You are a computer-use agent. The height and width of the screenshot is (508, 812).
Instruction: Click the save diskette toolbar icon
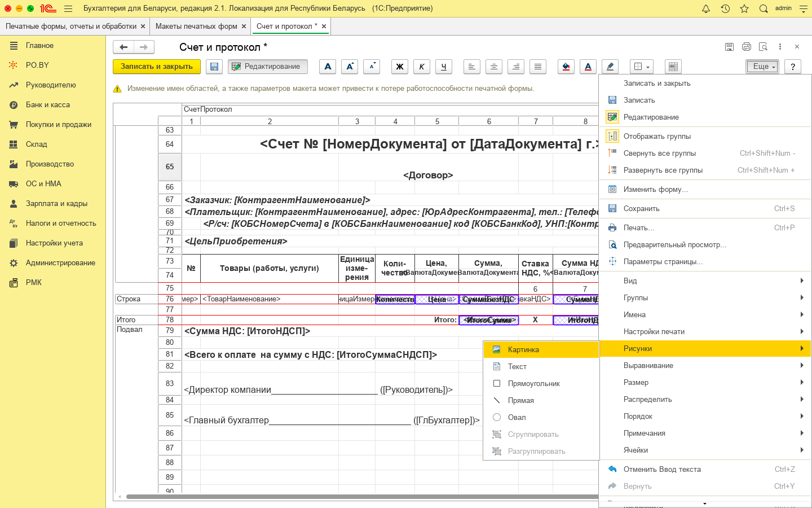pyautogui.click(x=214, y=67)
